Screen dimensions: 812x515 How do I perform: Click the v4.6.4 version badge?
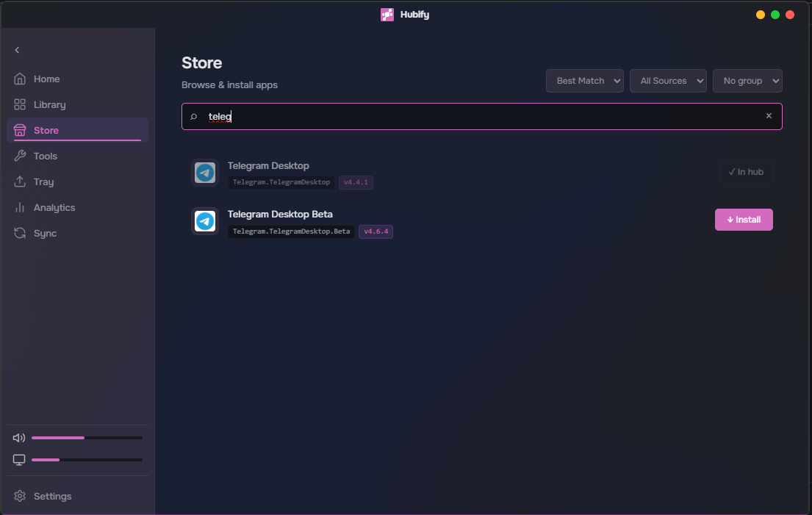[x=376, y=231]
